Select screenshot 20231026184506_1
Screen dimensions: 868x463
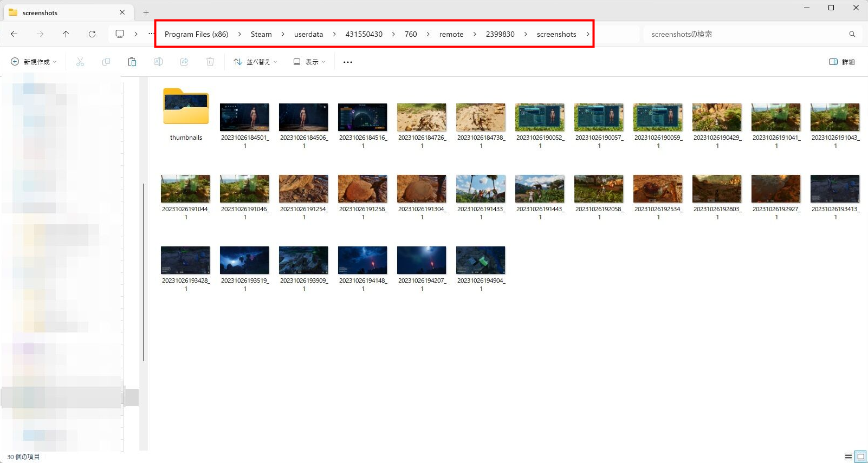click(x=303, y=126)
